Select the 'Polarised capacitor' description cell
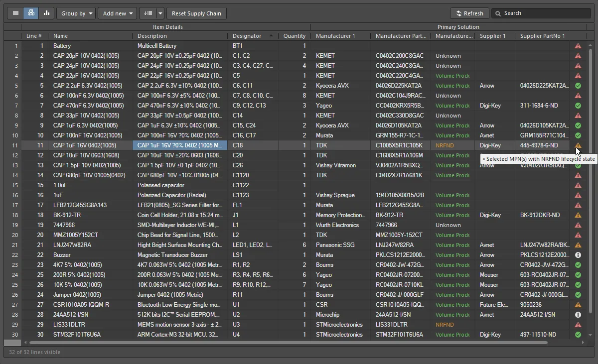 click(x=180, y=185)
